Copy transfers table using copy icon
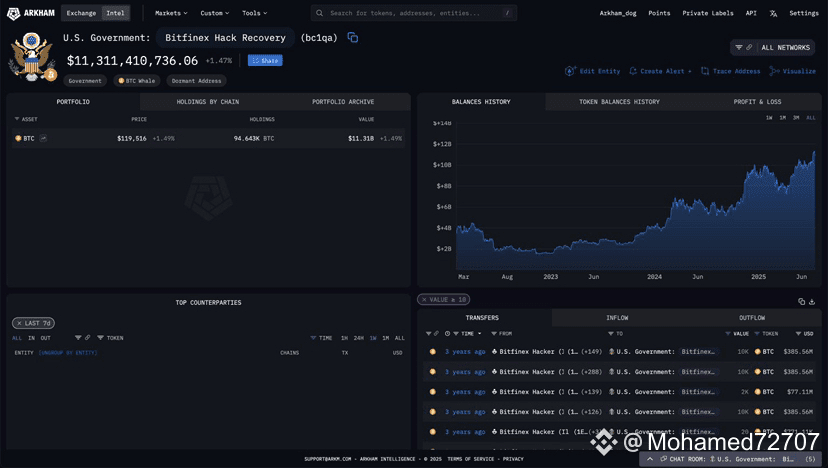828x468 pixels. [802, 302]
